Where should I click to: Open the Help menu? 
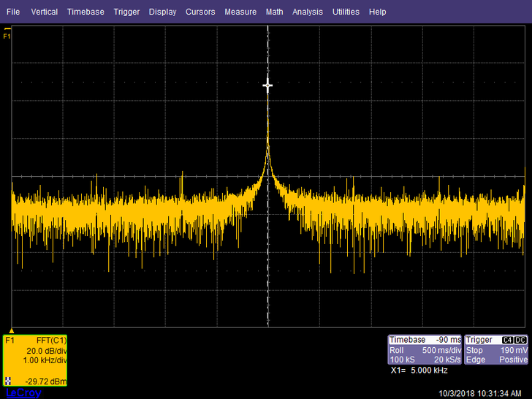tap(377, 12)
